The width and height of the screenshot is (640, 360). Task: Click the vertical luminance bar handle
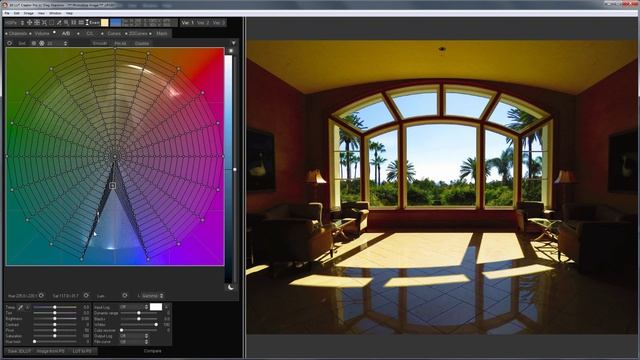(235, 169)
